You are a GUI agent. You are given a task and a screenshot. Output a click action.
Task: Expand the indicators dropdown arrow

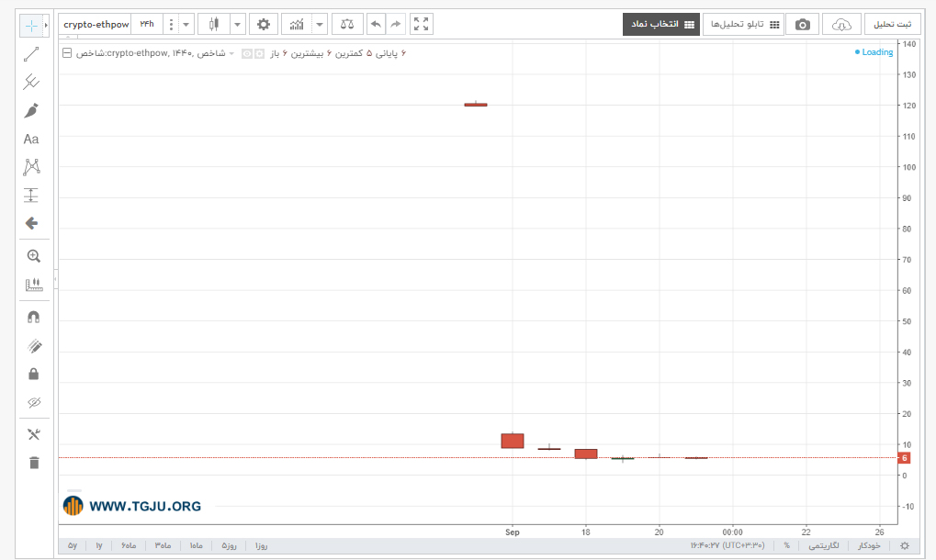320,25
